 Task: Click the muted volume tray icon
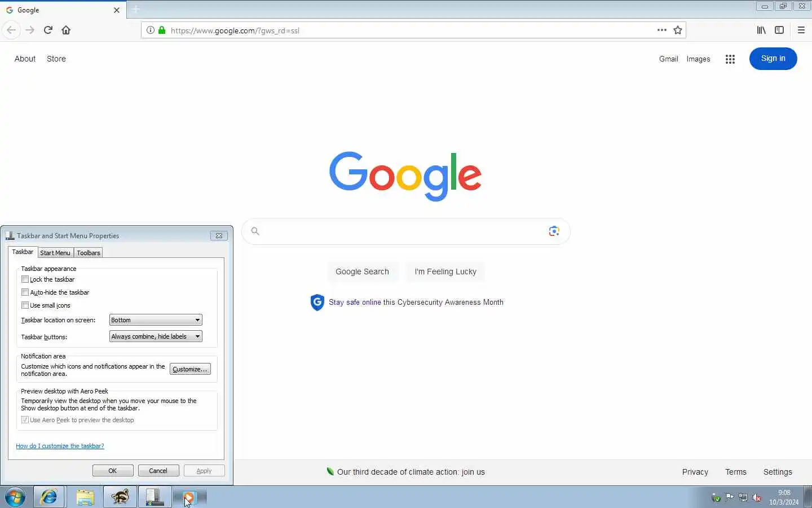757,497
